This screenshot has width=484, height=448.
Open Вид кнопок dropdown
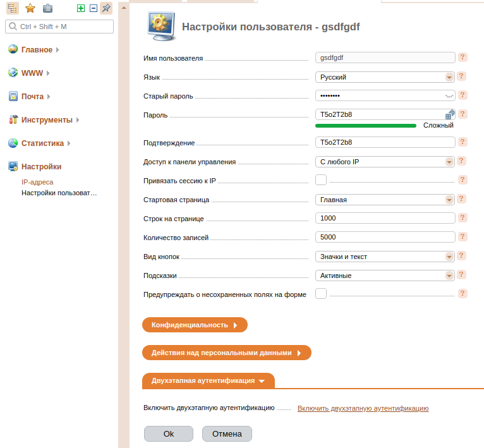pyautogui.click(x=385, y=257)
